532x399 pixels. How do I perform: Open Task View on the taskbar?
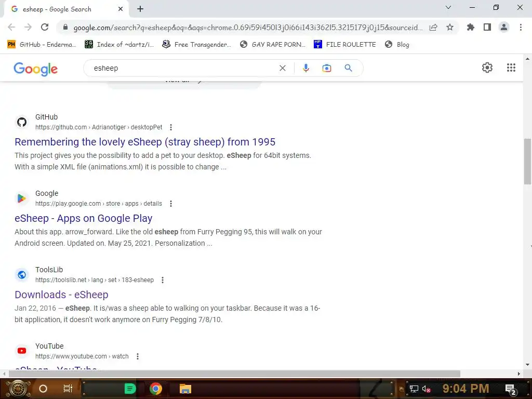[68, 389]
